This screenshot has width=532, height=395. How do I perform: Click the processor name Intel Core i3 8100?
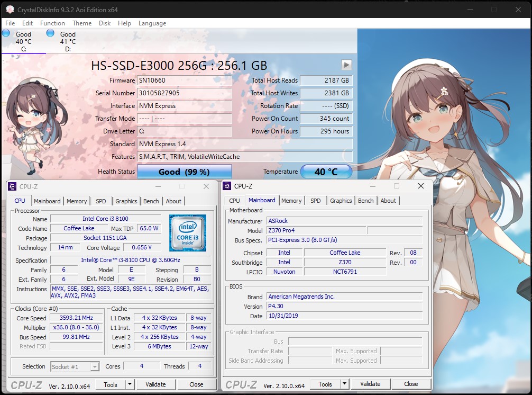tap(106, 219)
